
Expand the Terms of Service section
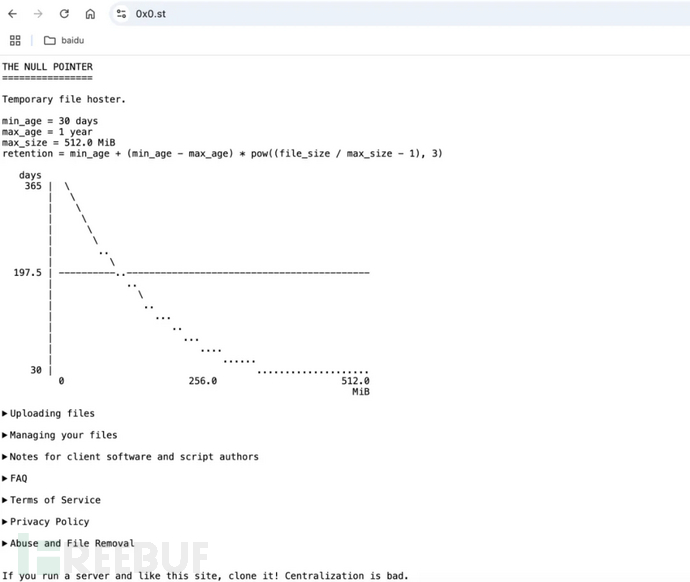pyautogui.click(x=51, y=500)
